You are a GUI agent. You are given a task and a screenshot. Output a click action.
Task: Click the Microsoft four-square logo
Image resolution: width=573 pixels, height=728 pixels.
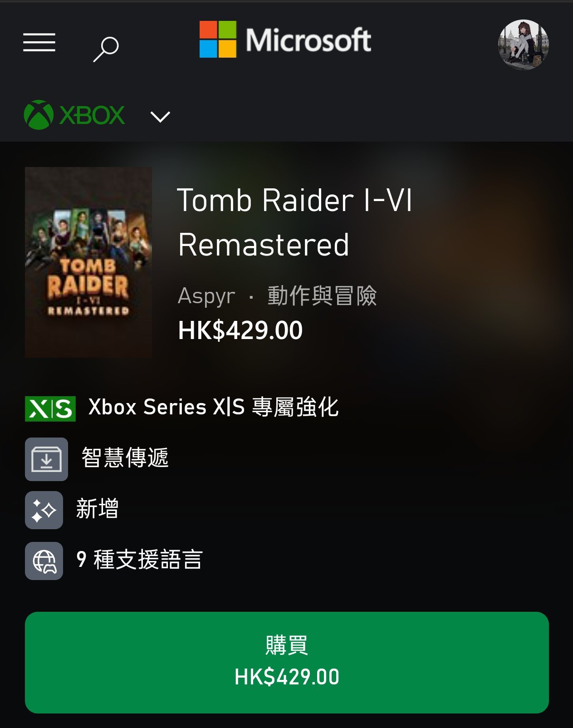218,39
